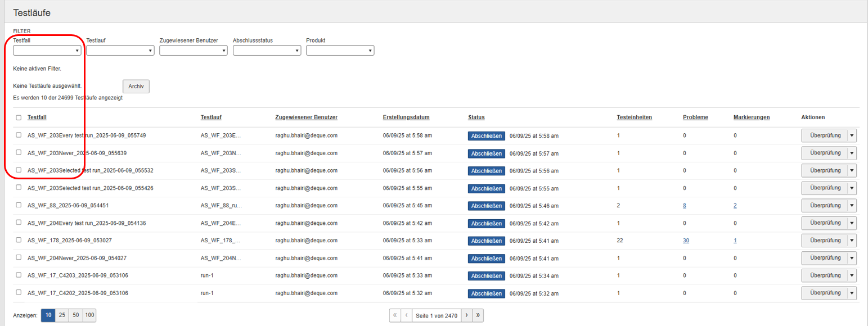Toggle the select-all checkbox in table header

coord(19,117)
